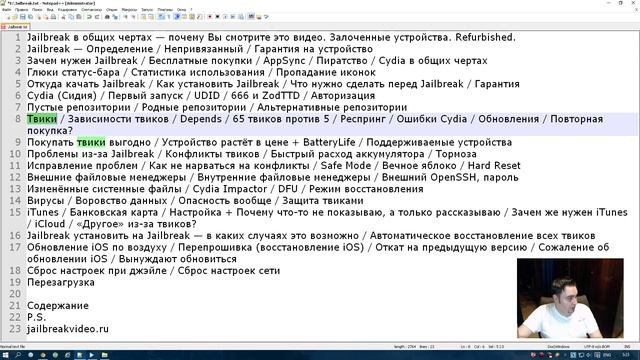Open the Правка menu
Image resolution: width=640 pixels, height=360 pixels.
coord(21,9)
